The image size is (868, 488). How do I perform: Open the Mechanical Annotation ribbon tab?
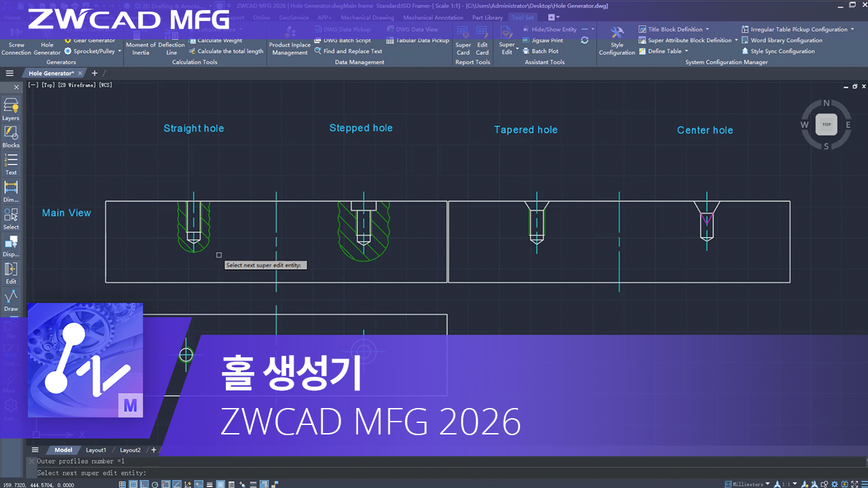click(x=433, y=18)
